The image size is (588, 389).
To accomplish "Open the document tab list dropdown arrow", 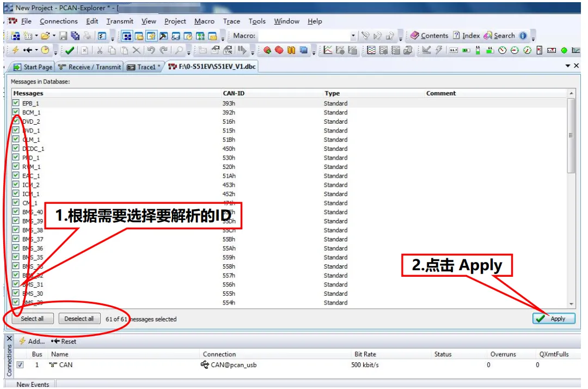I will [x=568, y=66].
